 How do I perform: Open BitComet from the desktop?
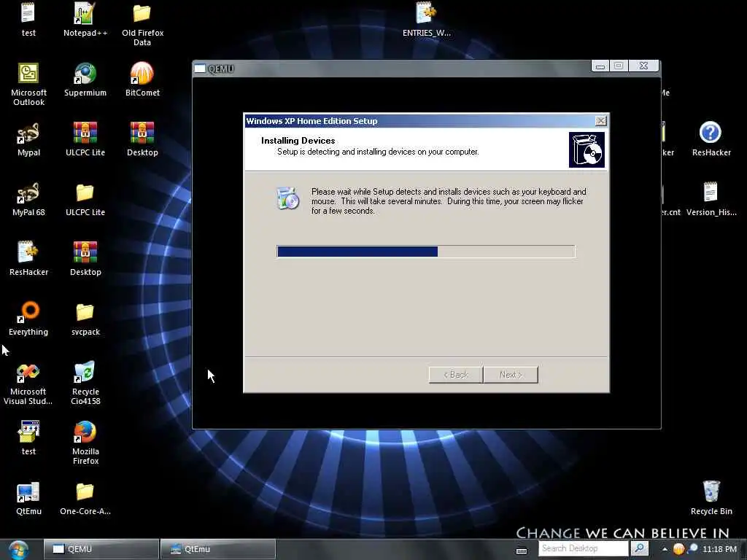tap(142, 74)
